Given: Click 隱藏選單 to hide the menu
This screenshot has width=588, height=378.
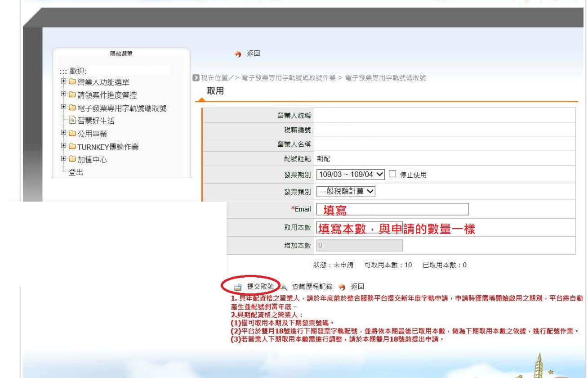Looking at the screenshot, I should [x=121, y=54].
